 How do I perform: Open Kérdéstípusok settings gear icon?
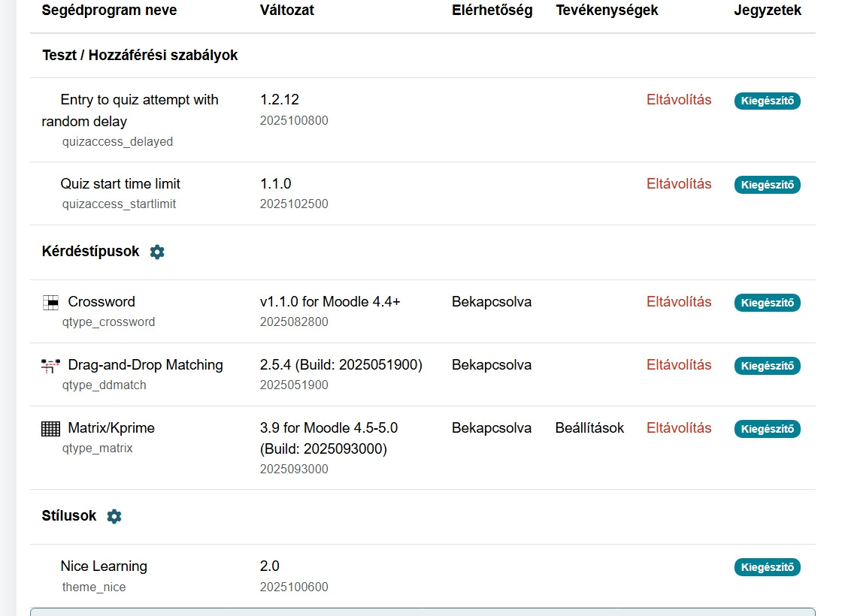(x=157, y=252)
